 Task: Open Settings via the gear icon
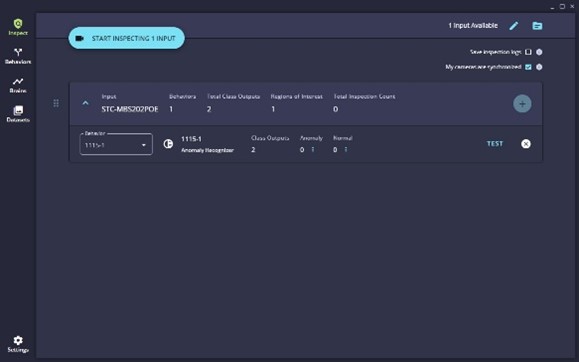pyautogui.click(x=18, y=344)
